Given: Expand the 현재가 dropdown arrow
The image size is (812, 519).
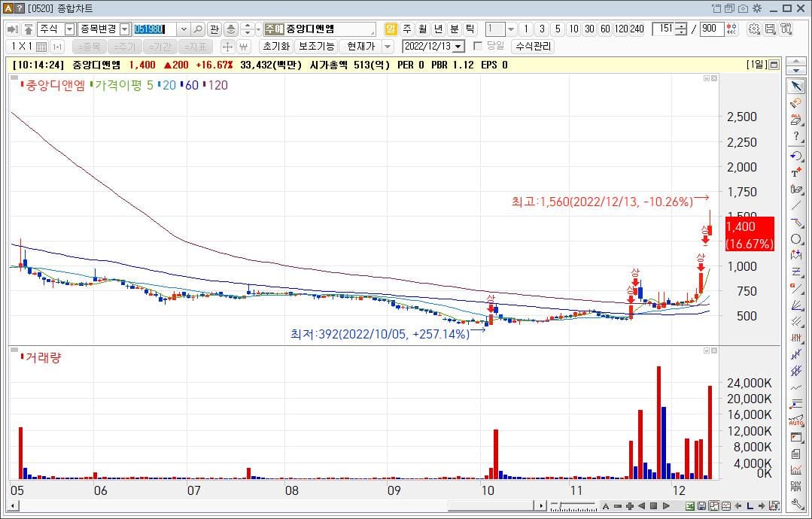Looking at the screenshot, I should 388,47.
